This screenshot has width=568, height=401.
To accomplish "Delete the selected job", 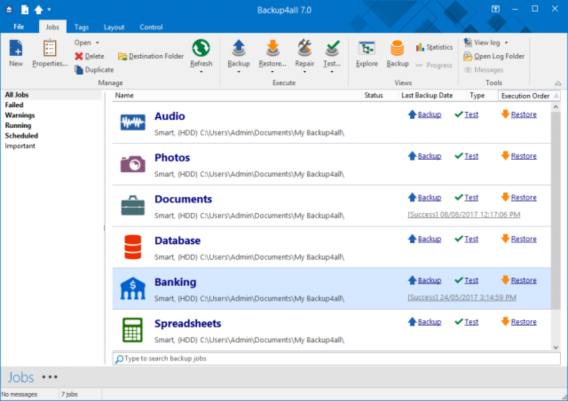I will pos(89,56).
